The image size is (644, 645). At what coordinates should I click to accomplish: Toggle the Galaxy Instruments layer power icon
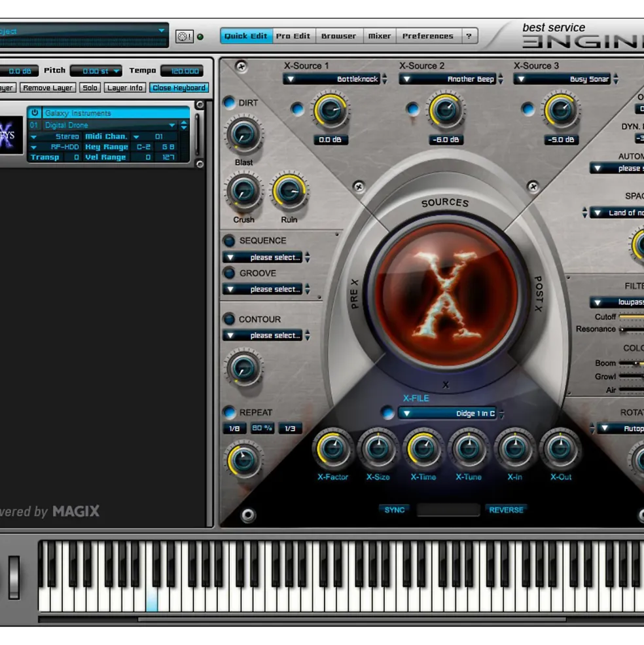(x=35, y=113)
